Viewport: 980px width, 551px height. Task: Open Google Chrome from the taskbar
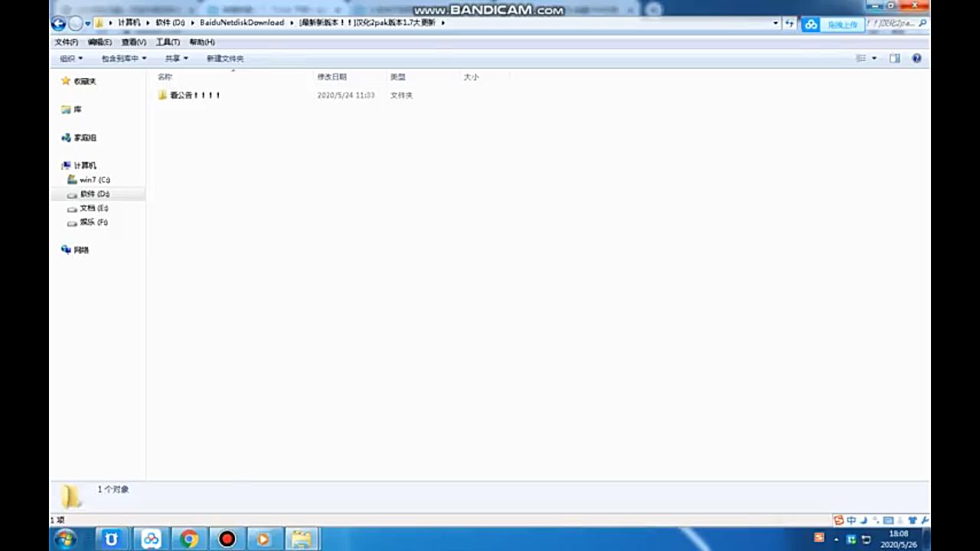click(189, 539)
